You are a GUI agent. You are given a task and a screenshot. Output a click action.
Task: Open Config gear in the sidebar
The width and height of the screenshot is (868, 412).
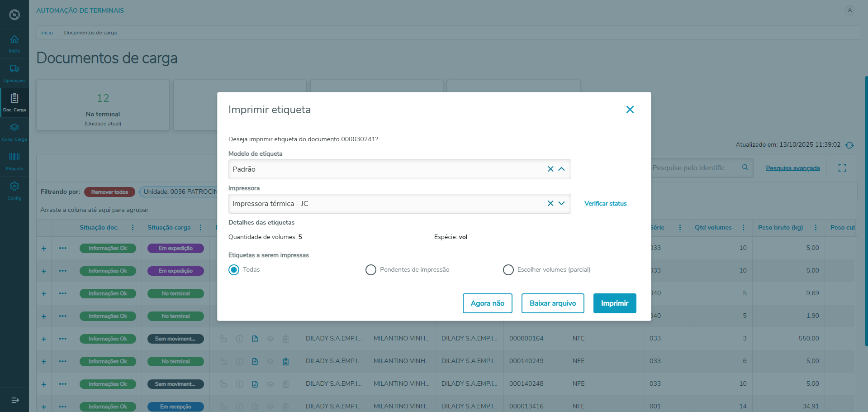coord(14,191)
